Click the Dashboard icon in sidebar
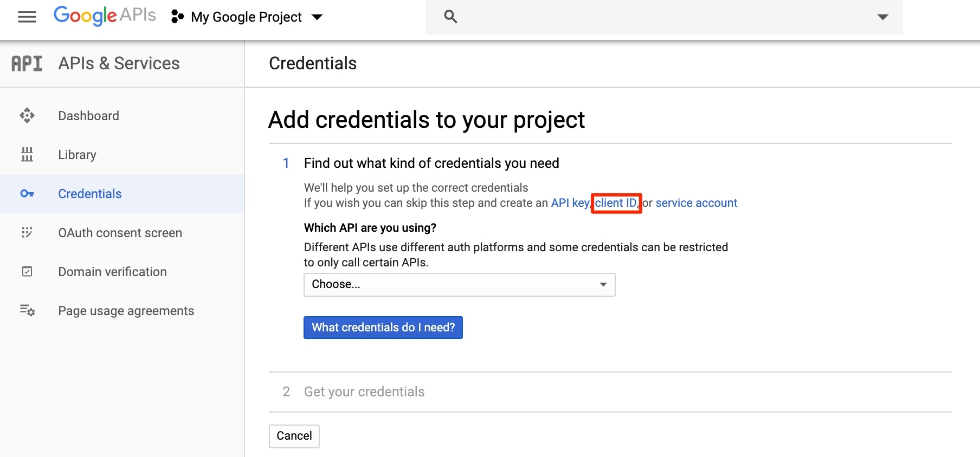Screen dimensions: 980x457 click(27, 116)
